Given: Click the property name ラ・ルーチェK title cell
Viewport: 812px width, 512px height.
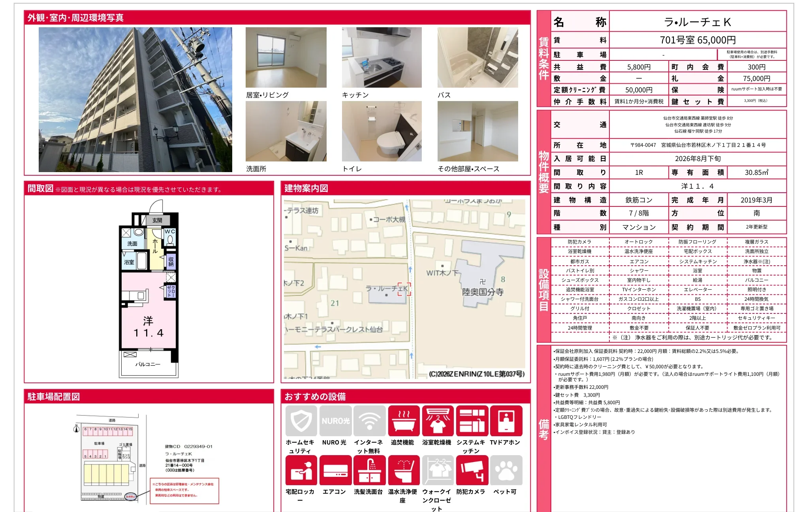Looking at the screenshot, I should (698, 22).
